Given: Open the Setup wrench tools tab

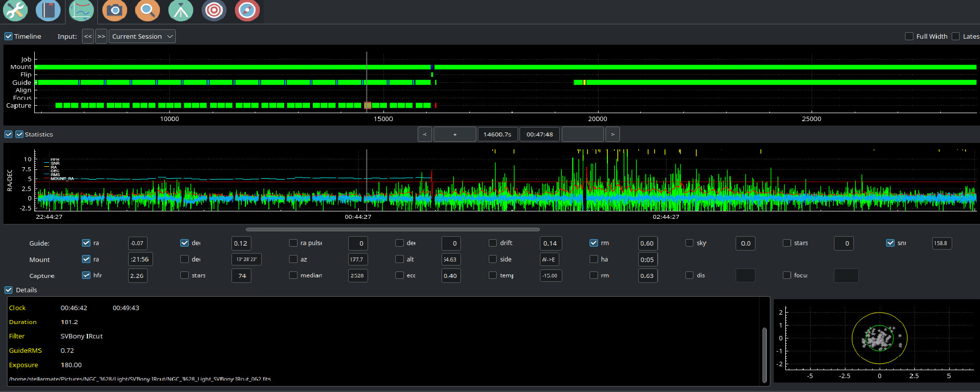Looking at the screenshot, I should 15,10.
